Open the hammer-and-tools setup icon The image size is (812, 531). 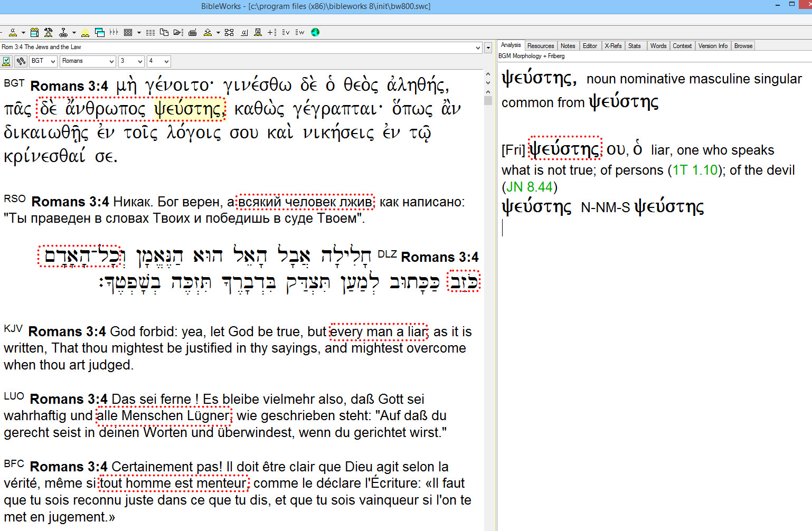coord(49,32)
